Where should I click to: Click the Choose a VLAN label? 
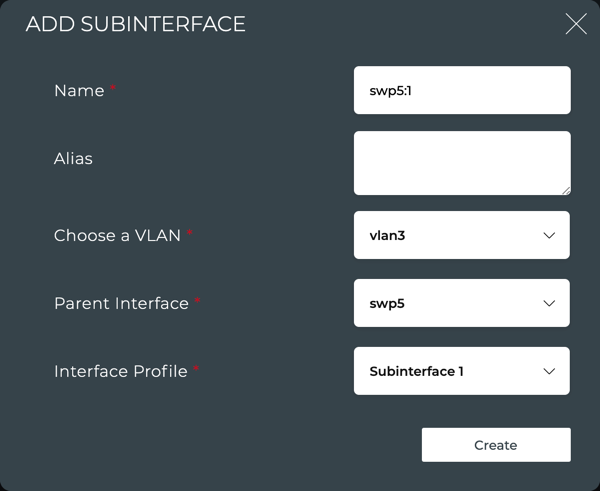point(117,236)
